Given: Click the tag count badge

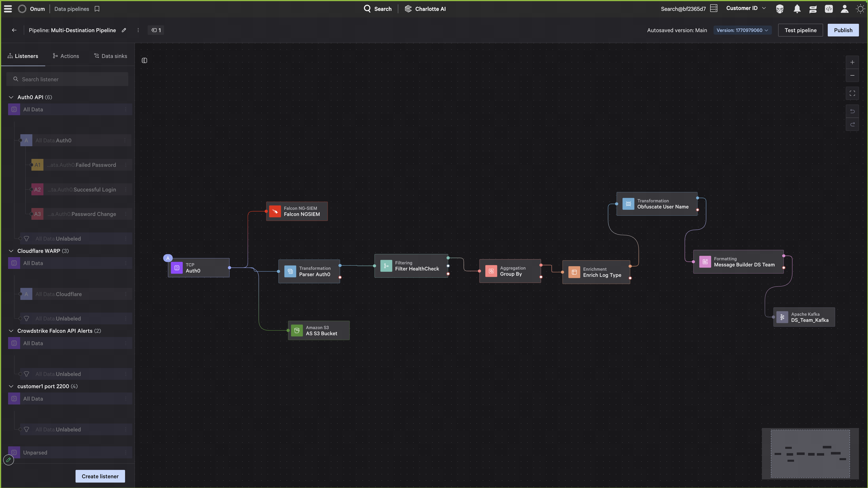Looking at the screenshot, I should click(x=156, y=30).
